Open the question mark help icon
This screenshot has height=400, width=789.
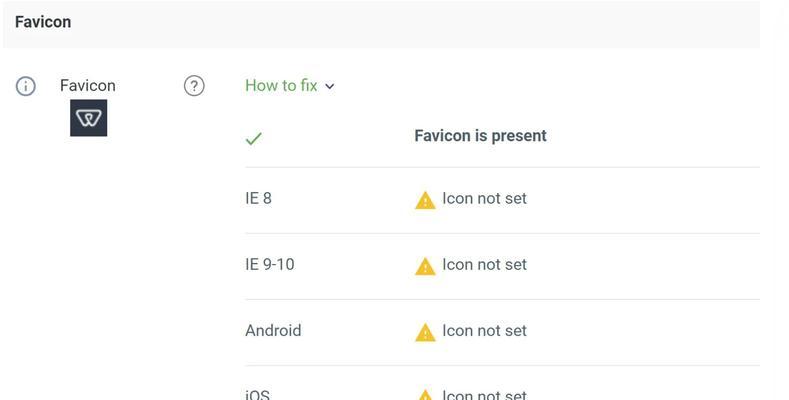point(194,86)
